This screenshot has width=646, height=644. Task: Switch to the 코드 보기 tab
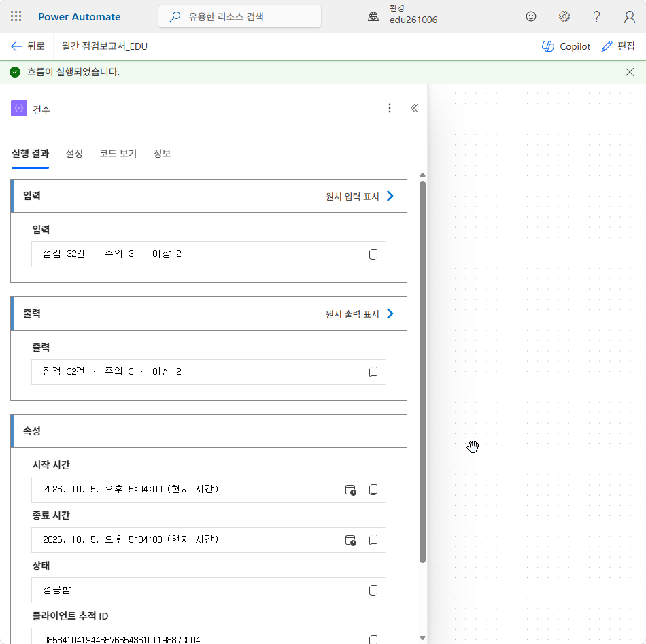coord(118,154)
